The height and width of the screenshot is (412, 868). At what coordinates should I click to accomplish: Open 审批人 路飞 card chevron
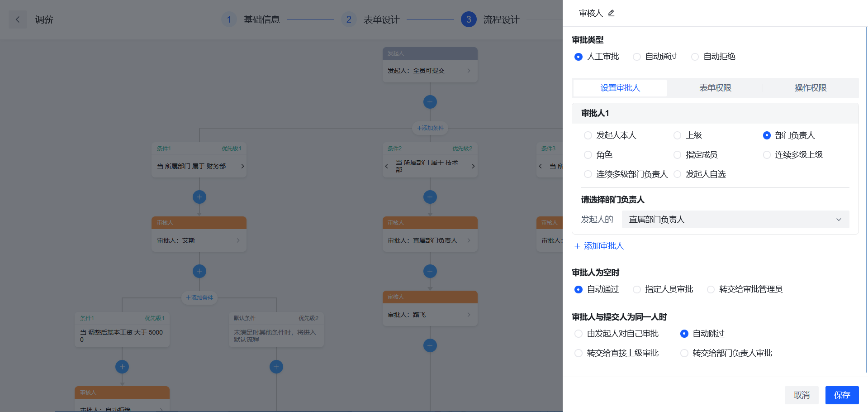pos(469,315)
